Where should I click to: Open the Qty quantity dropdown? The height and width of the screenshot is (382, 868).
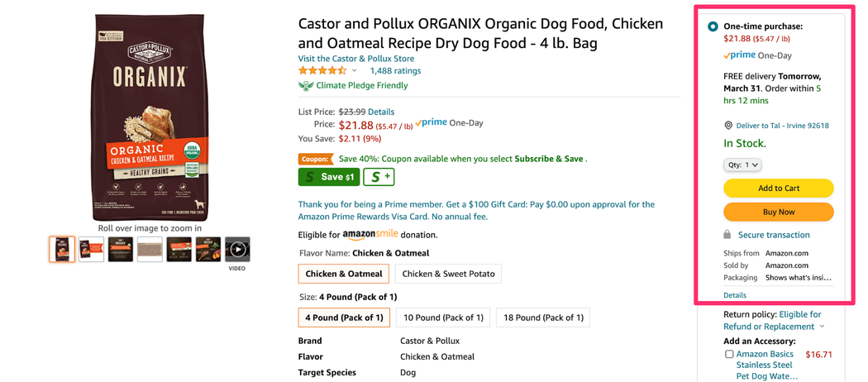[x=742, y=165]
